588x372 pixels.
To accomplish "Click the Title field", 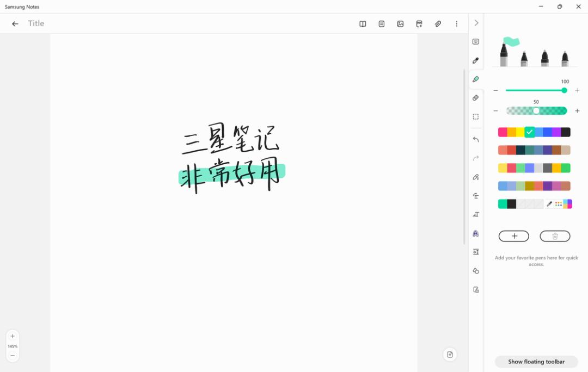I will tap(36, 23).
